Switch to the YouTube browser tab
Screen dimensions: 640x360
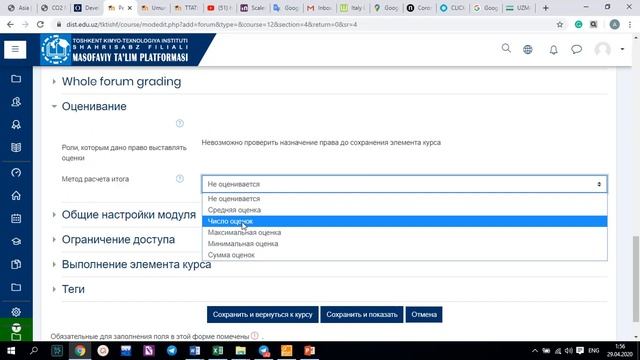219,8
